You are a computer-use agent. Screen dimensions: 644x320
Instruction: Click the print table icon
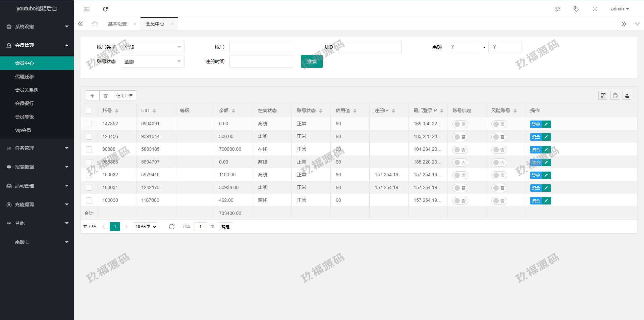point(615,96)
